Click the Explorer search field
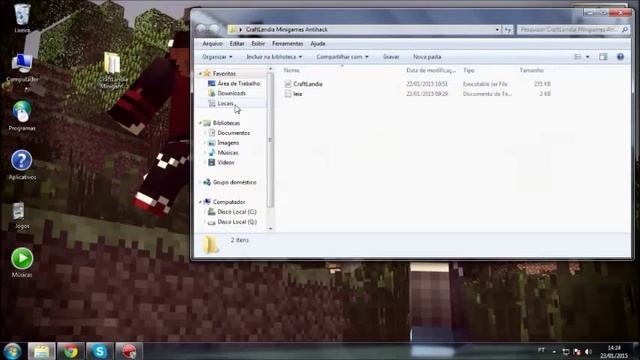 click(x=573, y=29)
